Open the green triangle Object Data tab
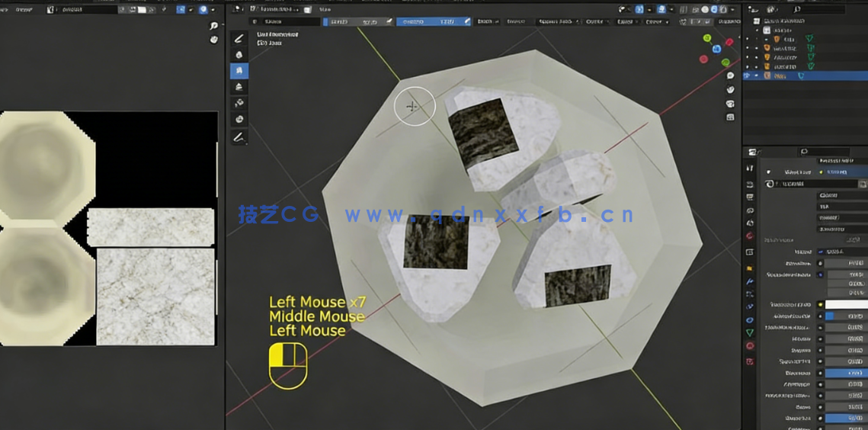 click(x=750, y=332)
